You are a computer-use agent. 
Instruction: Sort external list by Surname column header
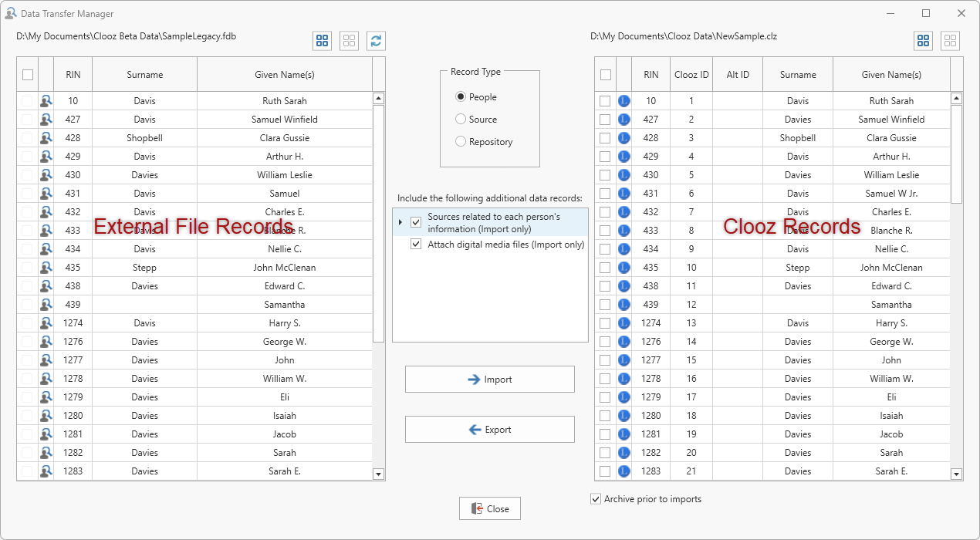point(144,75)
